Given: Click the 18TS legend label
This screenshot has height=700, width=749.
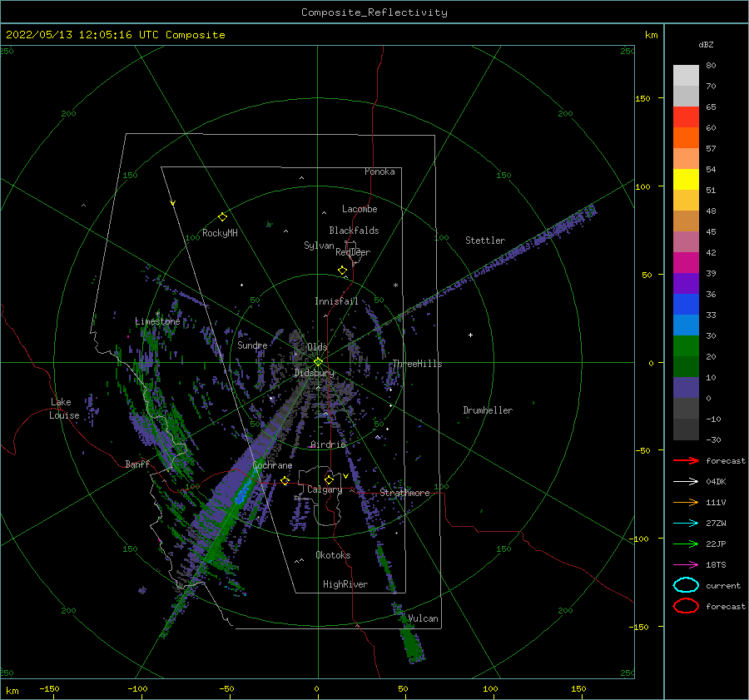Looking at the screenshot, I should click(716, 565).
